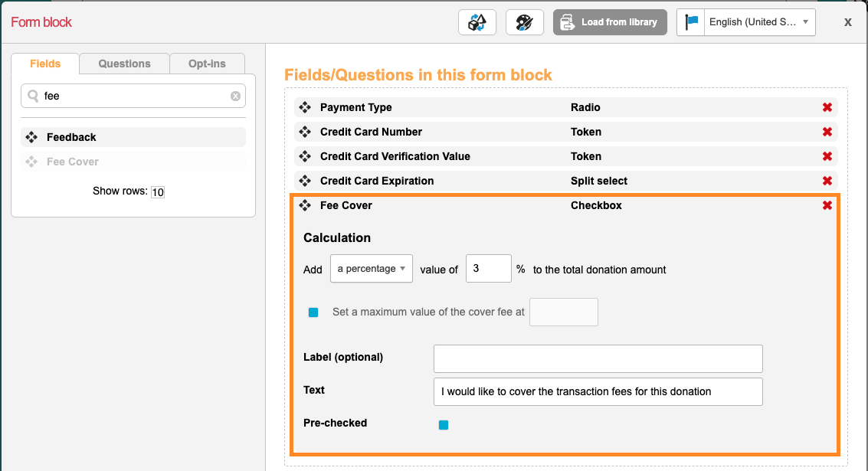Click the Feedback field drag handle

[31, 138]
